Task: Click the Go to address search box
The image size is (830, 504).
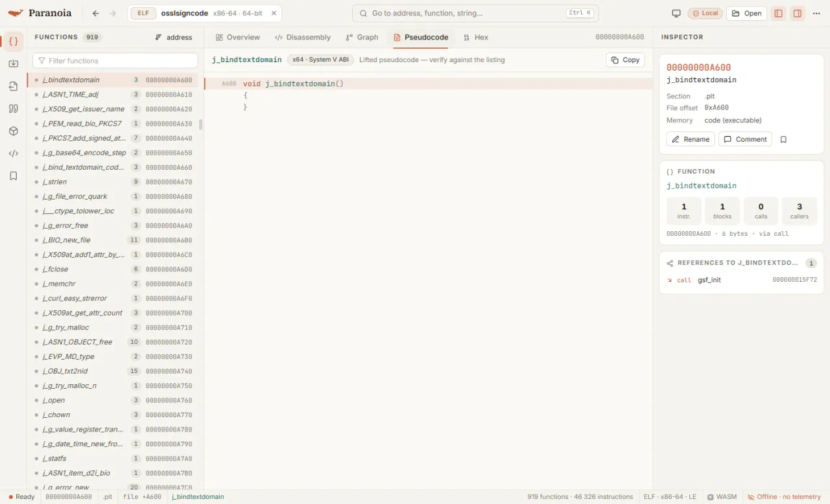Action: [475, 13]
